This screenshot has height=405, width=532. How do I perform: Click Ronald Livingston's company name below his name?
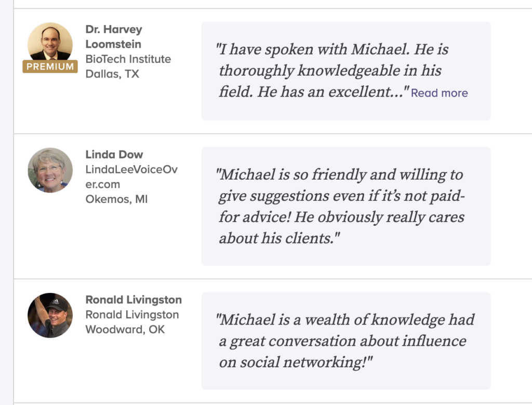coord(132,315)
